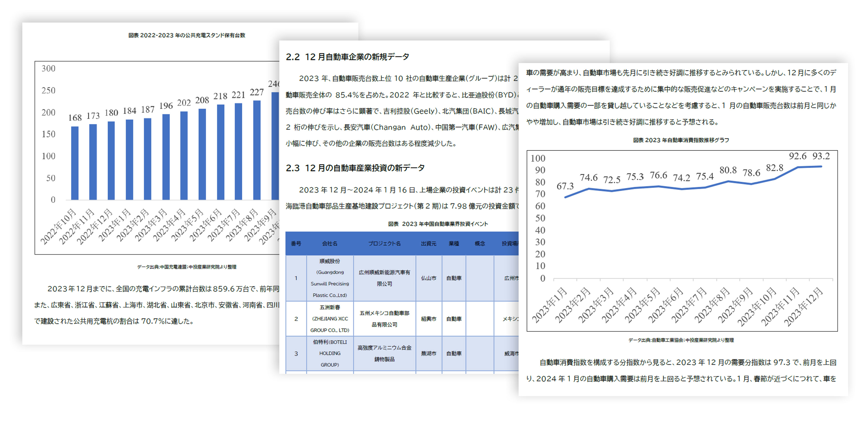The image size is (868, 433).
Task: Click the 仏山市 table cell
Action: click(428, 278)
